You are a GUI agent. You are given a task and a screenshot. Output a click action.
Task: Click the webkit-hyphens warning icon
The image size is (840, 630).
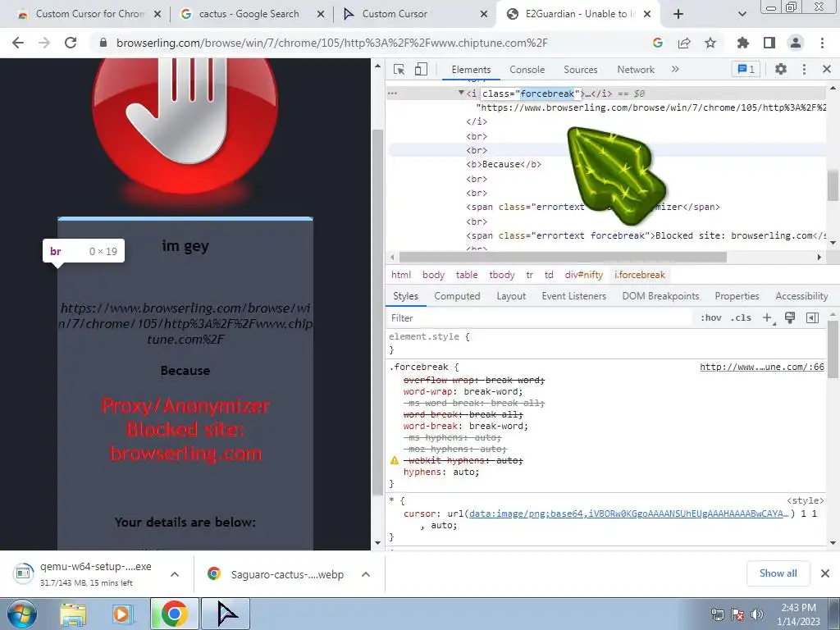(395, 461)
